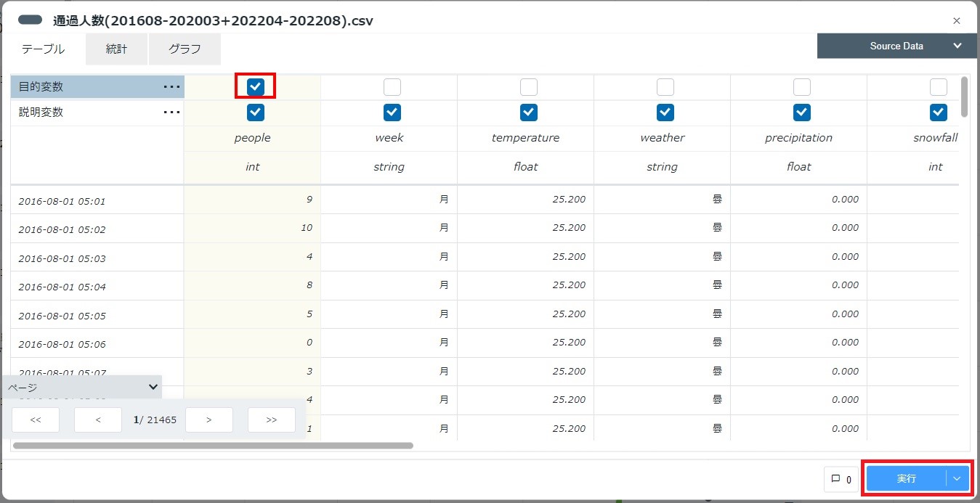The width and height of the screenshot is (980, 503).
Task: Open the Source Data dropdown
Action: pos(898,46)
